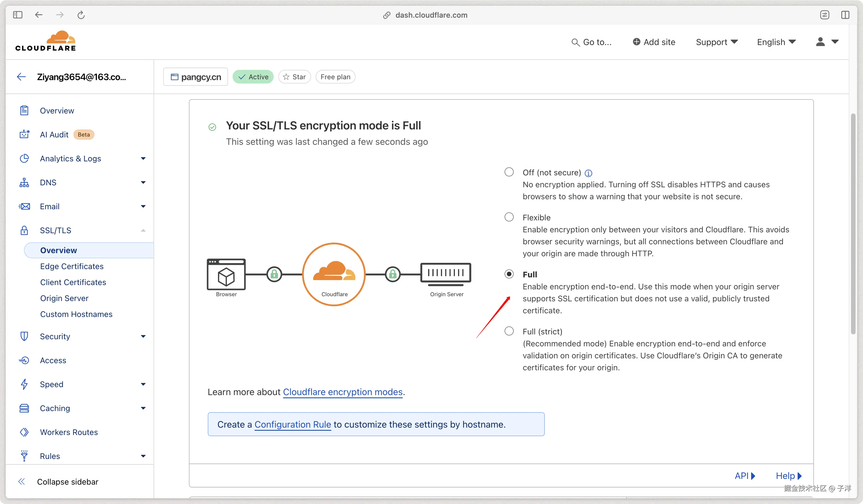
Task: Click the Star button for pangcy.cn
Action: [x=294, y=77]
